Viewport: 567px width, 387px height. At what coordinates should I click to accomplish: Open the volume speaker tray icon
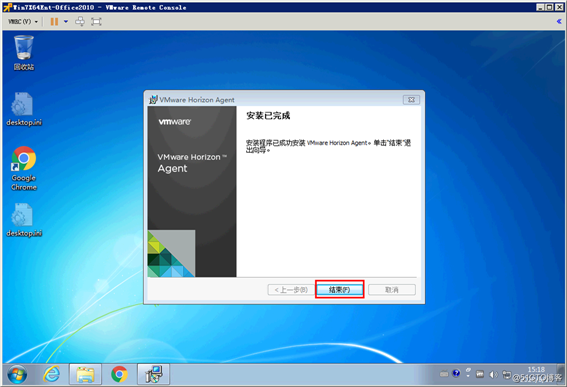coord(493,374)
